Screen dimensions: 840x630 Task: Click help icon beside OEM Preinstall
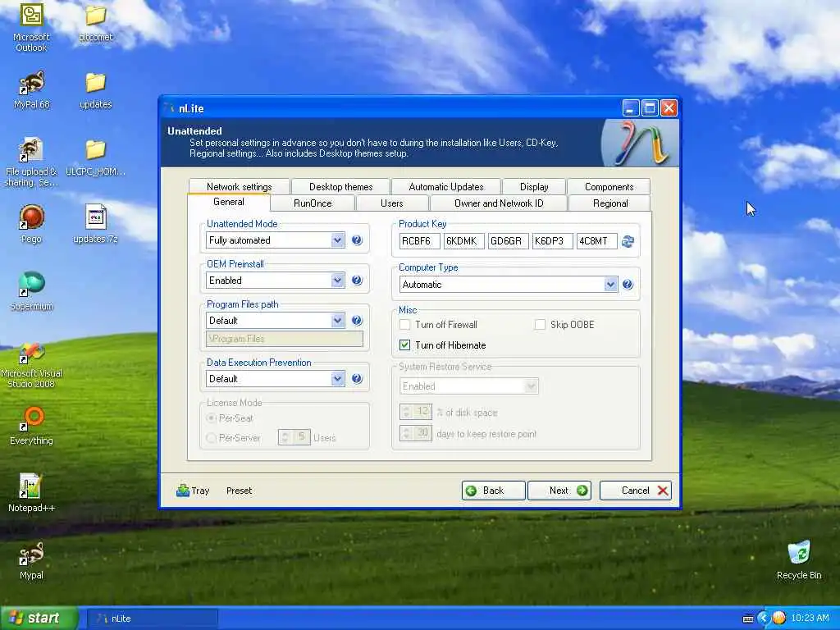tap(357, 281)
